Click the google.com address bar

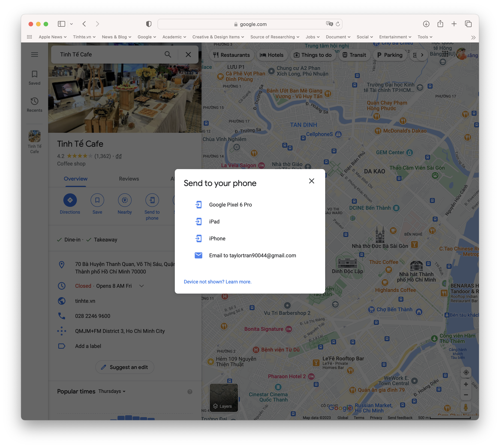[250, 24]
